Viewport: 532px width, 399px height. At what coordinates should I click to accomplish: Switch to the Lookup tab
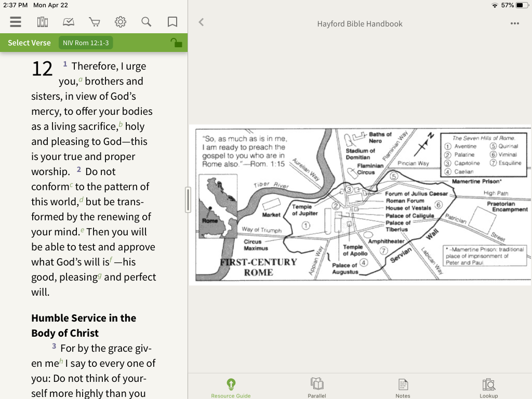488,389
